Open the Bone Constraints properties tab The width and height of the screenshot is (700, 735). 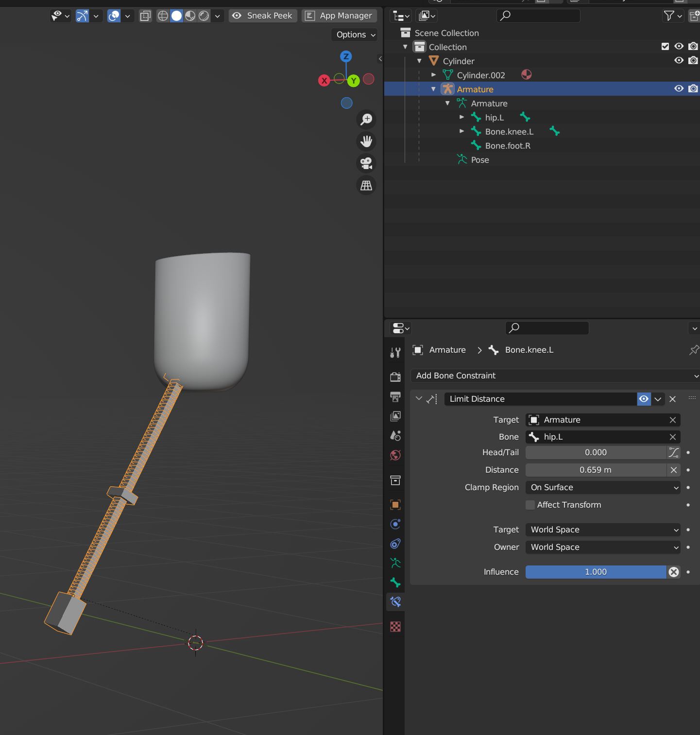click(395, 602)
